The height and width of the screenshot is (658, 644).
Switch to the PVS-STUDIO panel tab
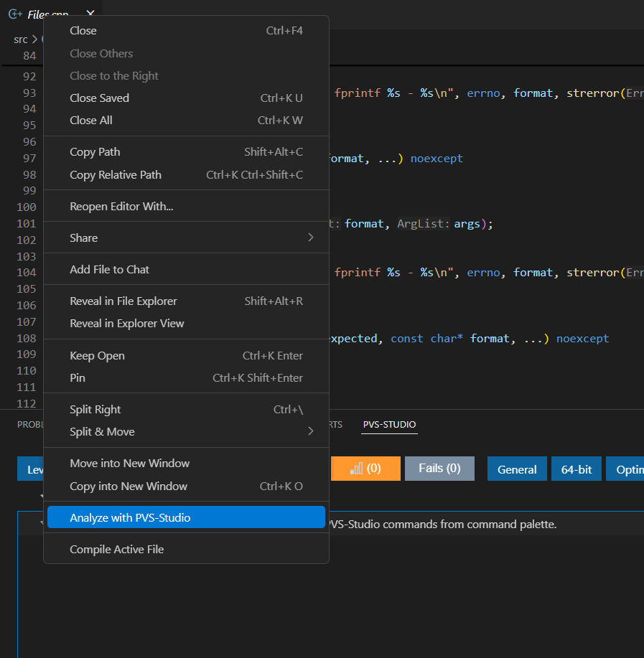click(389, 424)
